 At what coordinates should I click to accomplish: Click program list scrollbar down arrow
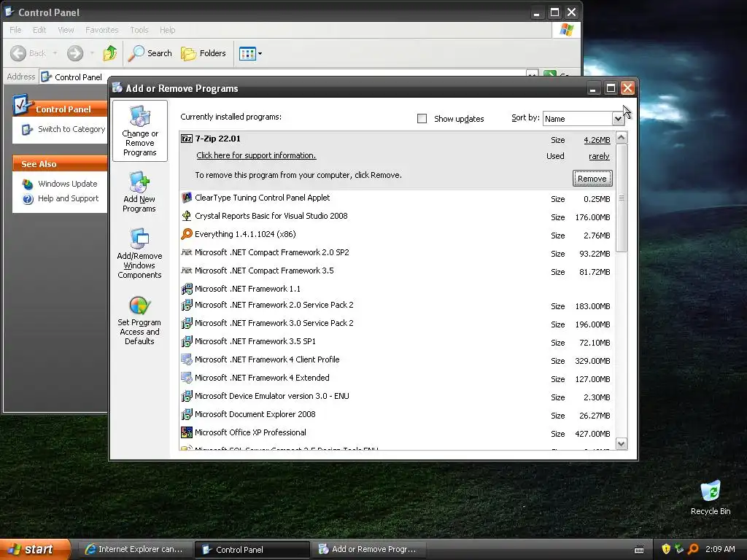click(622, 444)
